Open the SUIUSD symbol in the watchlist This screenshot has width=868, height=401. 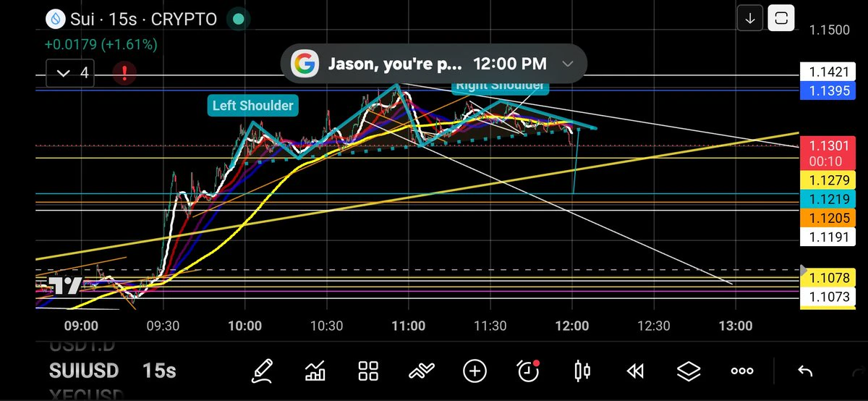point(84,371)
